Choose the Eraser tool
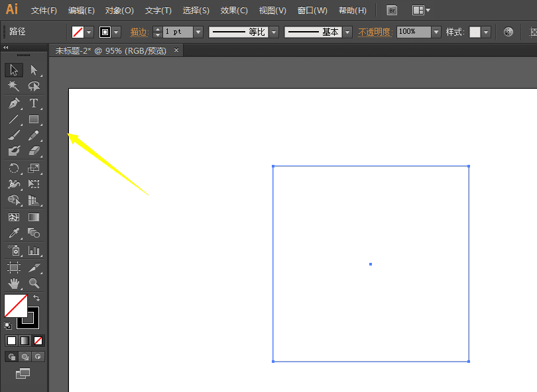This screenshot has height=392, width=537. coord(34,151)
